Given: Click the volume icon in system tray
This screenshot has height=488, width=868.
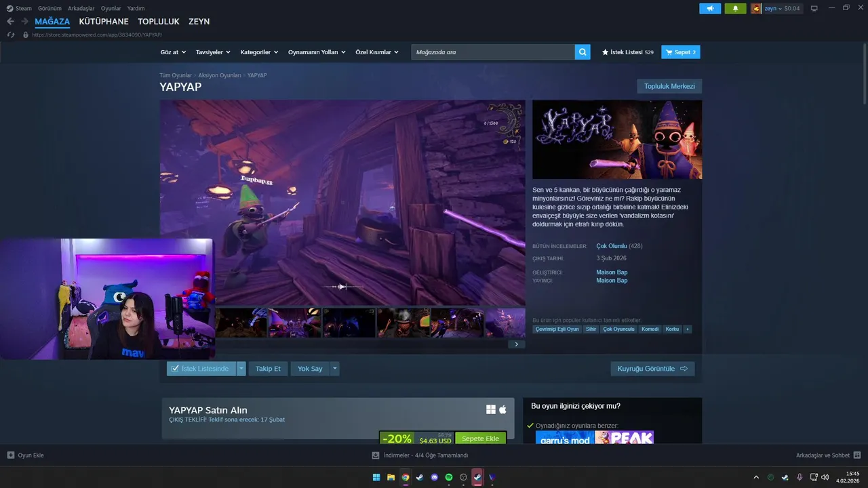Looking at the screenshot, I should [825, 477].
